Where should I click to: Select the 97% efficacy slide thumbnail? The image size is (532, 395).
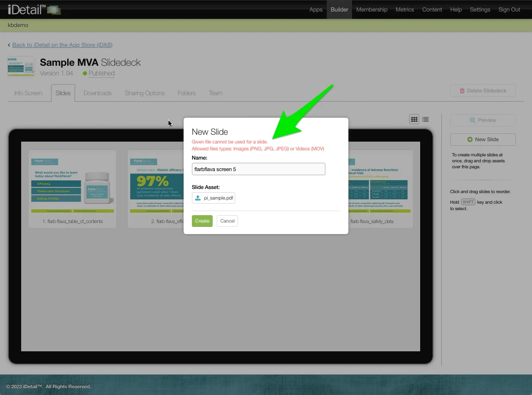156,189
